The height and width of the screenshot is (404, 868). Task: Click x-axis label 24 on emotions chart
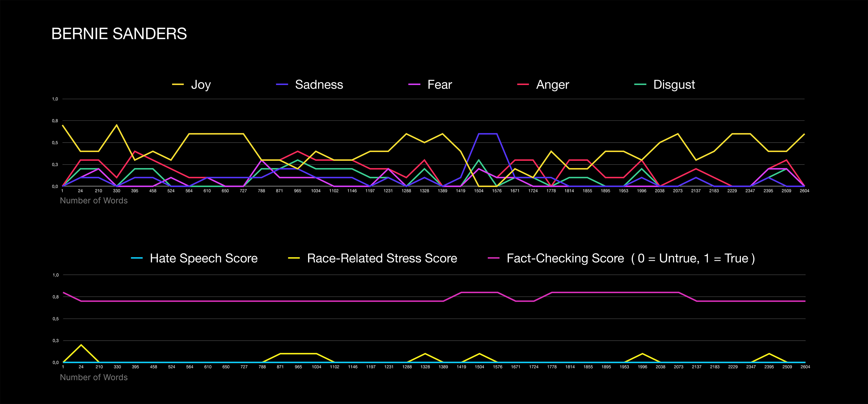[80, 191]
